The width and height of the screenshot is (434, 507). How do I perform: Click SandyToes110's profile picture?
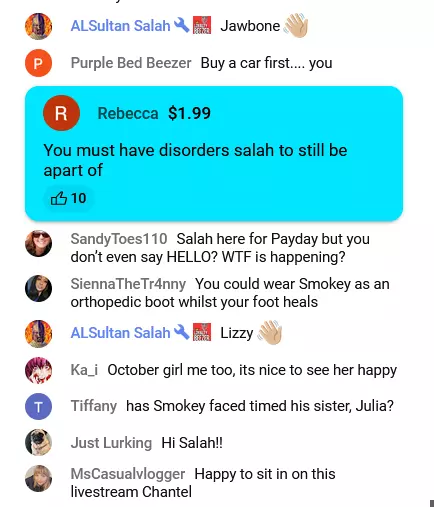click(x=38, y=243)
